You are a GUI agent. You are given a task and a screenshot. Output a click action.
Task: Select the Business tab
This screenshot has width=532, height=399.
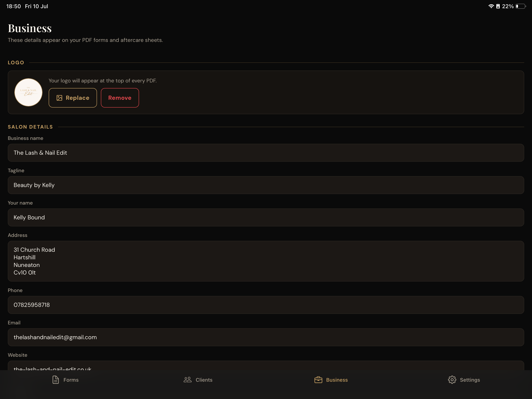331,380
